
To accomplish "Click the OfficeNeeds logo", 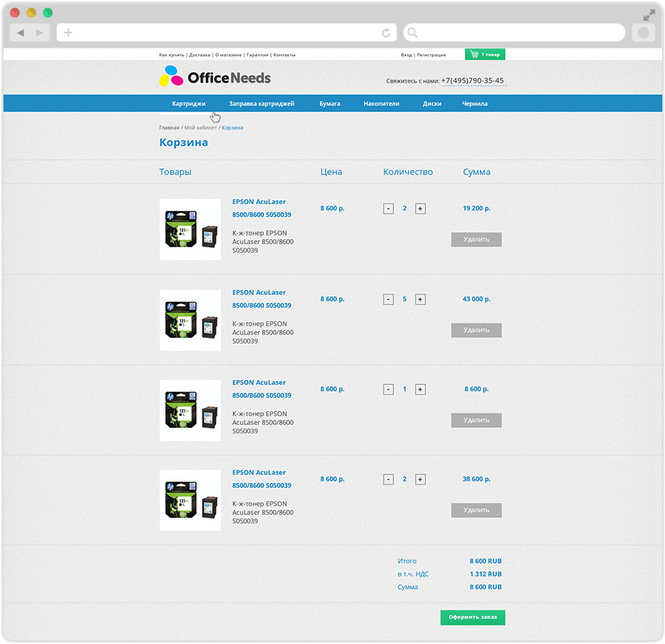I will (x=215, y=78).
